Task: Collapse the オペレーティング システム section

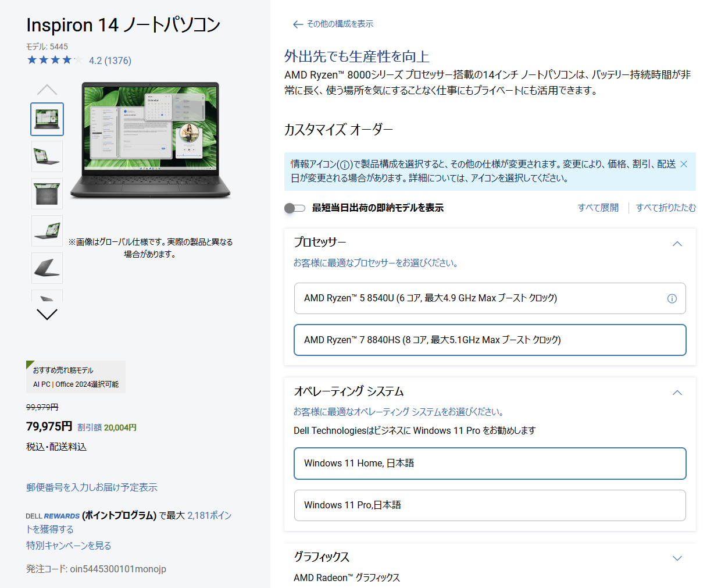Action: (x=677, y=393)
